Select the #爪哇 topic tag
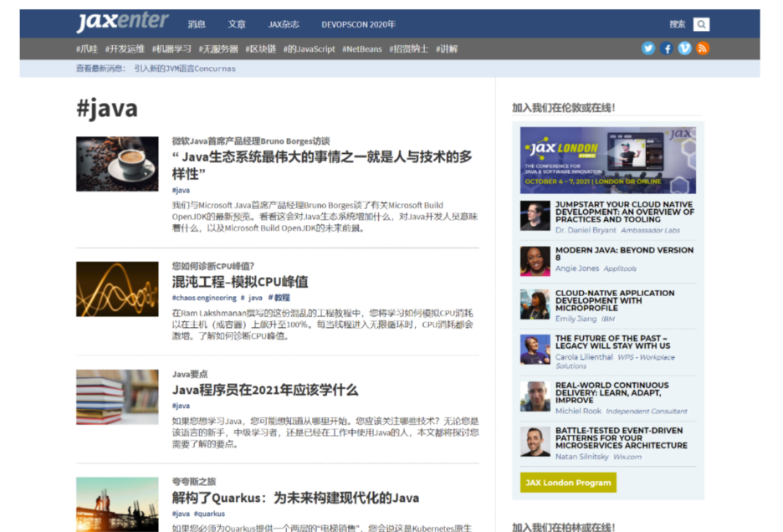Viewport: 783px width, 532px height. point(87,49)
